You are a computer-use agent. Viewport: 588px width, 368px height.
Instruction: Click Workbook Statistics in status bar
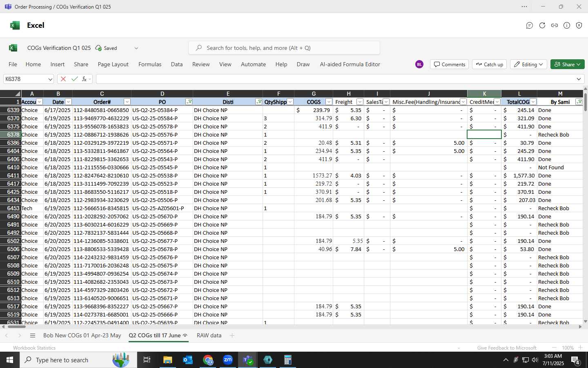pos(34,348)
